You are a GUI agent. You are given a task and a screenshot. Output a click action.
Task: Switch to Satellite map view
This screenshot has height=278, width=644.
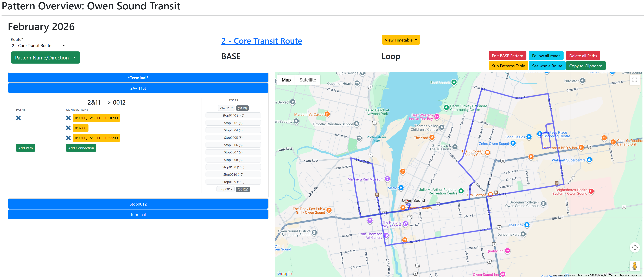(308, 80)
